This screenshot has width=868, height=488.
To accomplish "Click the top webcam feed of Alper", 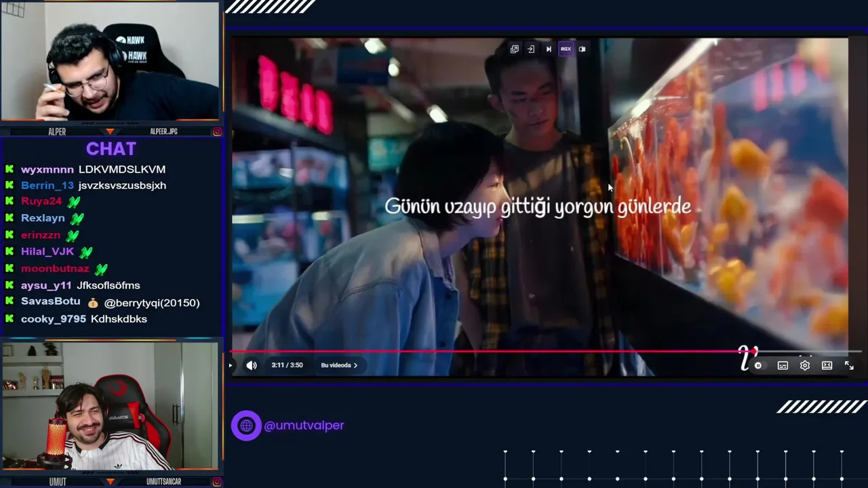I will click(x=111, y=62).
